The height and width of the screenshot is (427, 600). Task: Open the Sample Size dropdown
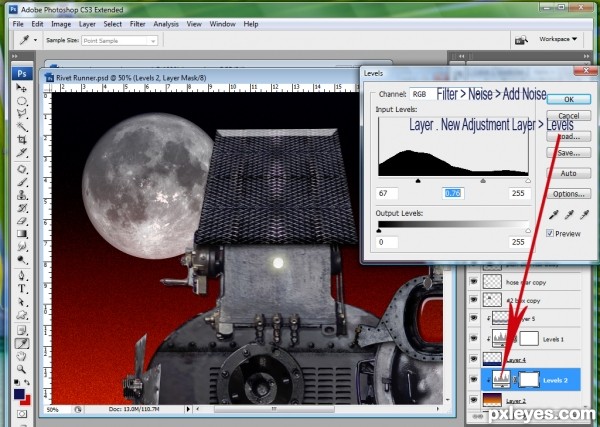click(119, 41)
